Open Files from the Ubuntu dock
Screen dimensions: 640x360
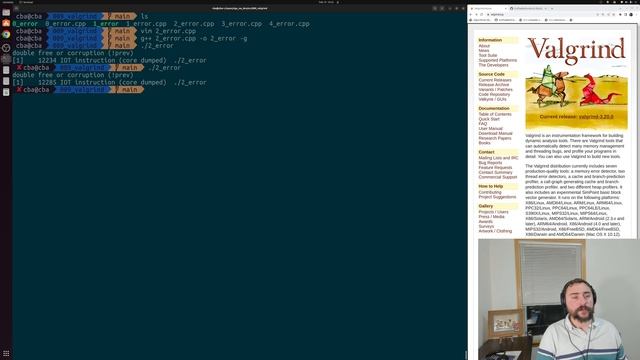click(6, 13)
